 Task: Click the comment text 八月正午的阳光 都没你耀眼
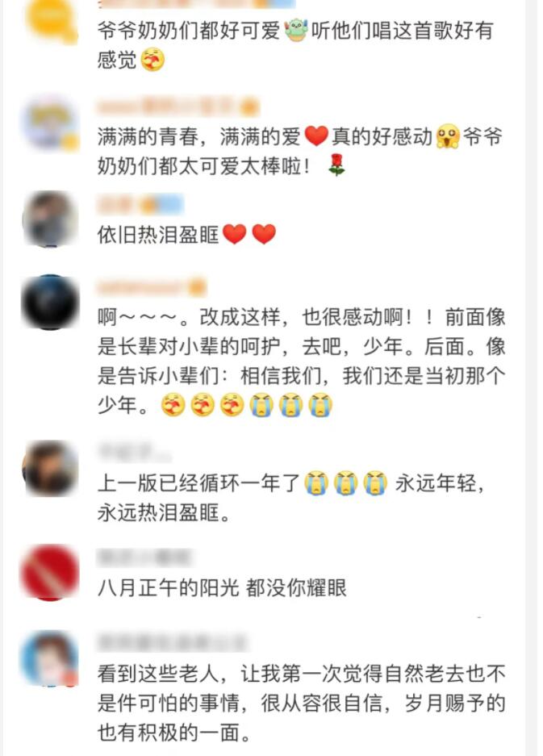(x=222, y=587)
